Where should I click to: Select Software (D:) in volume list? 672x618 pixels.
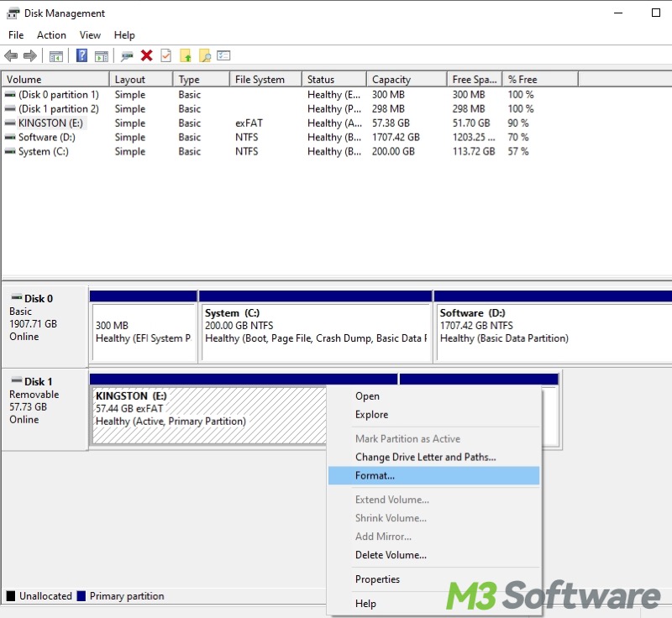click(x=47, y=137)
